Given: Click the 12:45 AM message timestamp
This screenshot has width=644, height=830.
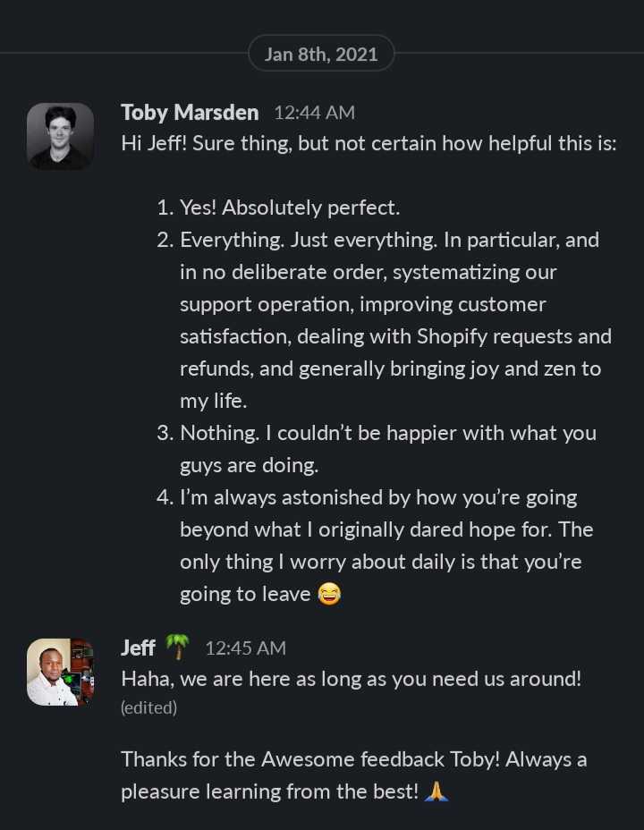Looking at the screenshot, I should [246, 648].
